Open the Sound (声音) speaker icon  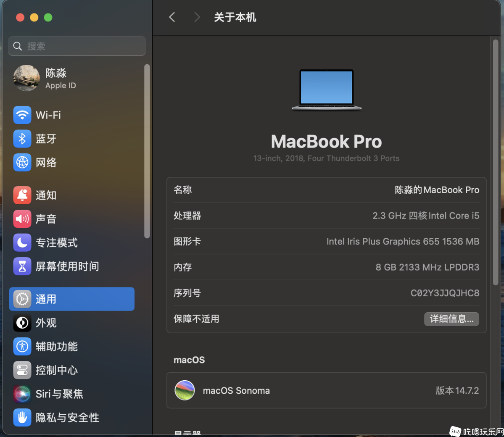click(22, 219)
